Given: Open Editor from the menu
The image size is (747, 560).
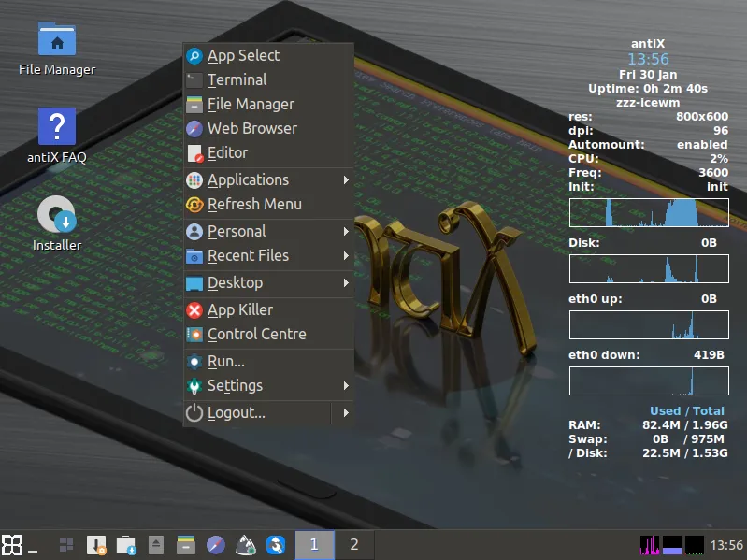Looking at the screenshot, I should 268,153.
